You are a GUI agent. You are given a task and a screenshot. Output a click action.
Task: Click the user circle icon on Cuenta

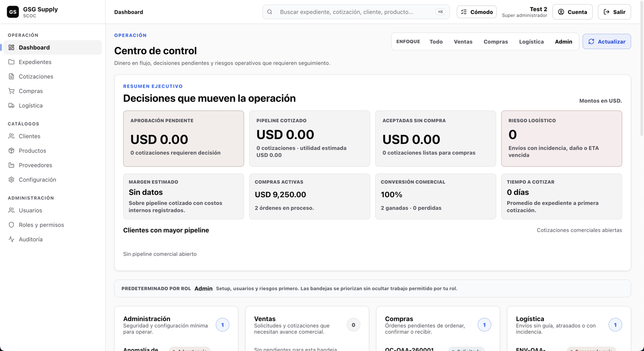561,12
